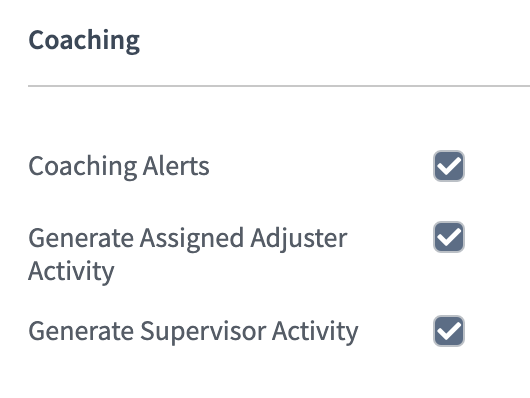Toggle Generate Assigned Adjuster Activity checkbox
The width and height of the screenshot is (530, 398).
point(449,237)
